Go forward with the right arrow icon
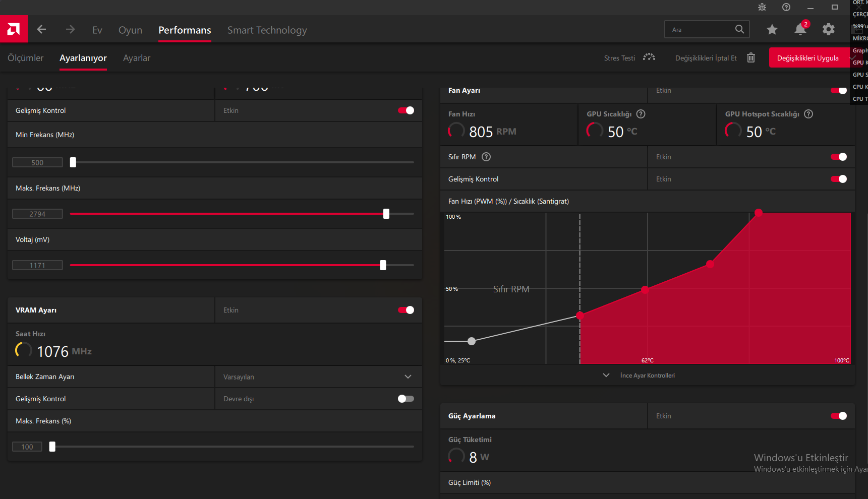The height and width of the screenshot is (499, 868). [70, 30]
